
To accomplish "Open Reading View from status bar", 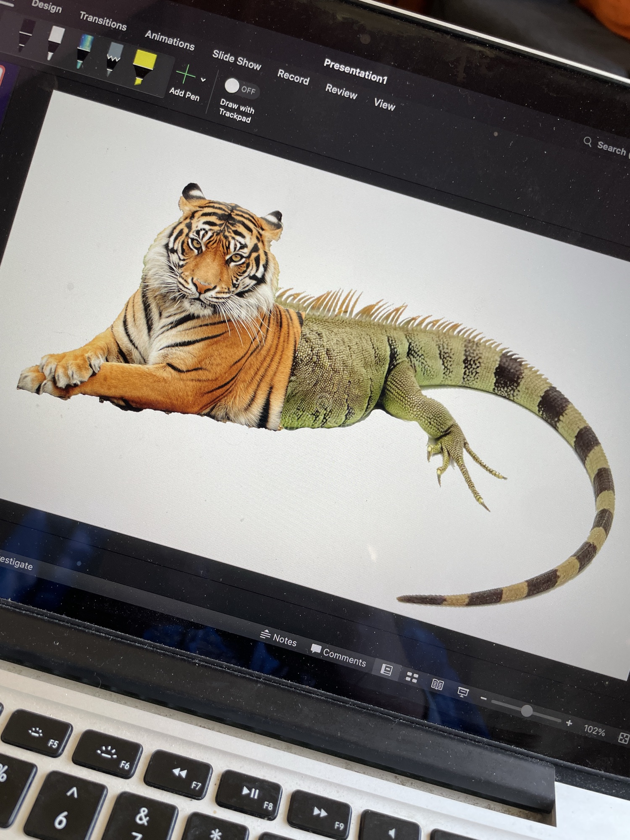I will point(437,685).
